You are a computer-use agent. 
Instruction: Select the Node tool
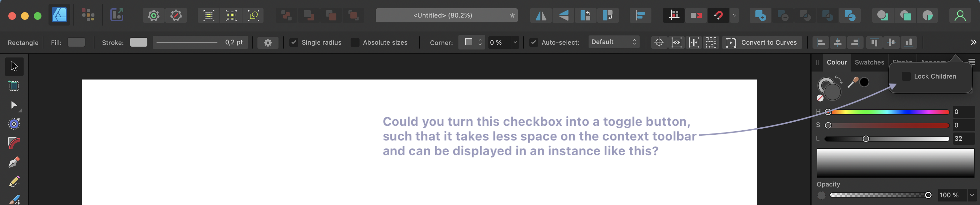14,105
